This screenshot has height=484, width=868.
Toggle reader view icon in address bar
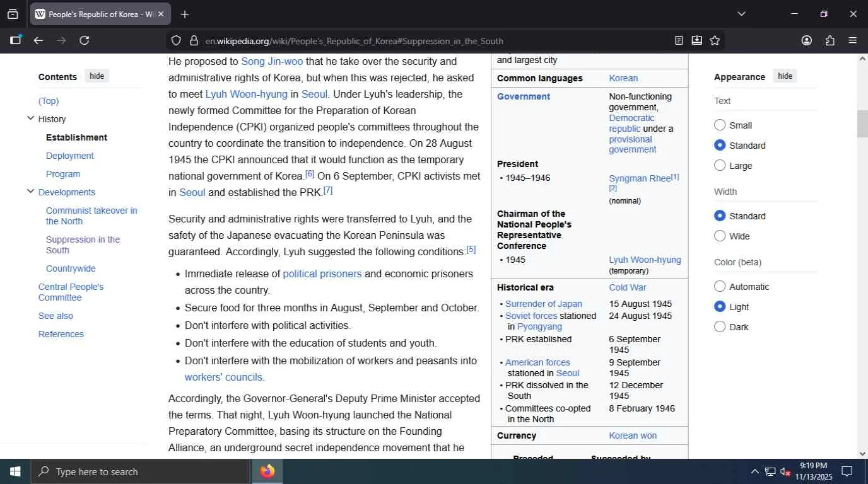pos(679,40)
